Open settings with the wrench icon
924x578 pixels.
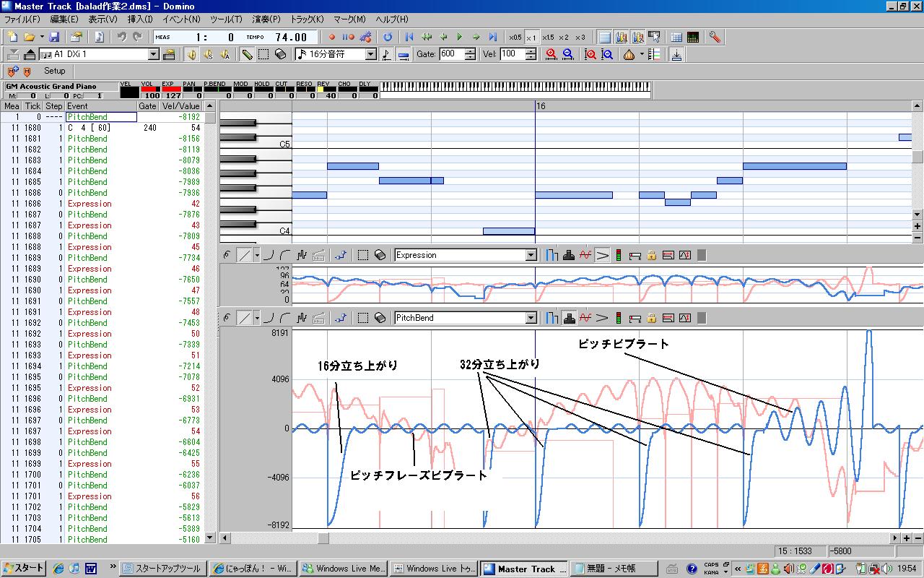714,37
